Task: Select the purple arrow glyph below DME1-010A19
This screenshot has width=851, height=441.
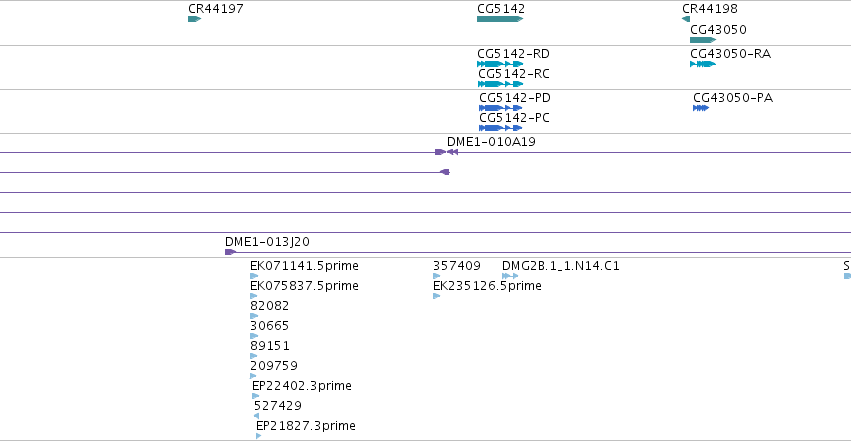Action: pyautogui.click(x=445, y=172)
